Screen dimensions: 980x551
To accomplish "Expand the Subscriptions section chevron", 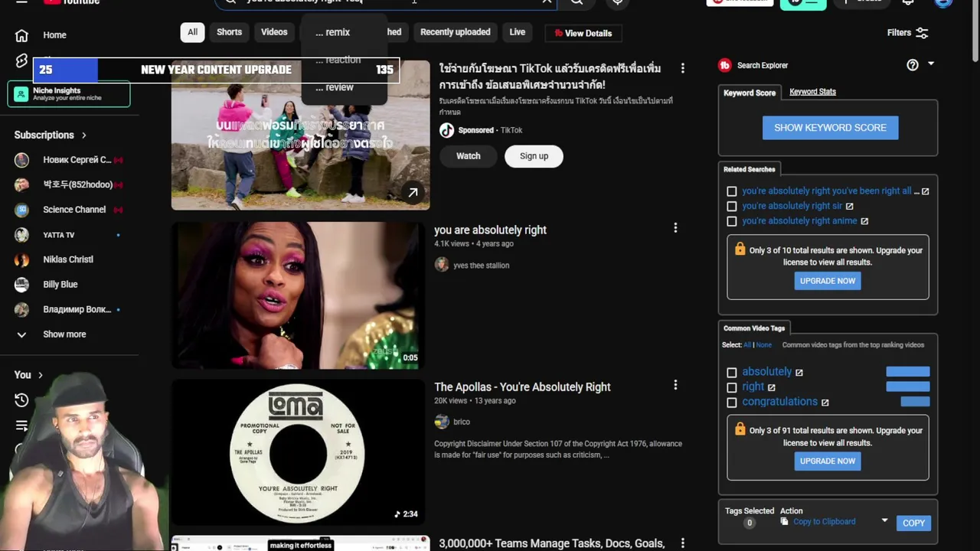I will (x=84, y=135).
